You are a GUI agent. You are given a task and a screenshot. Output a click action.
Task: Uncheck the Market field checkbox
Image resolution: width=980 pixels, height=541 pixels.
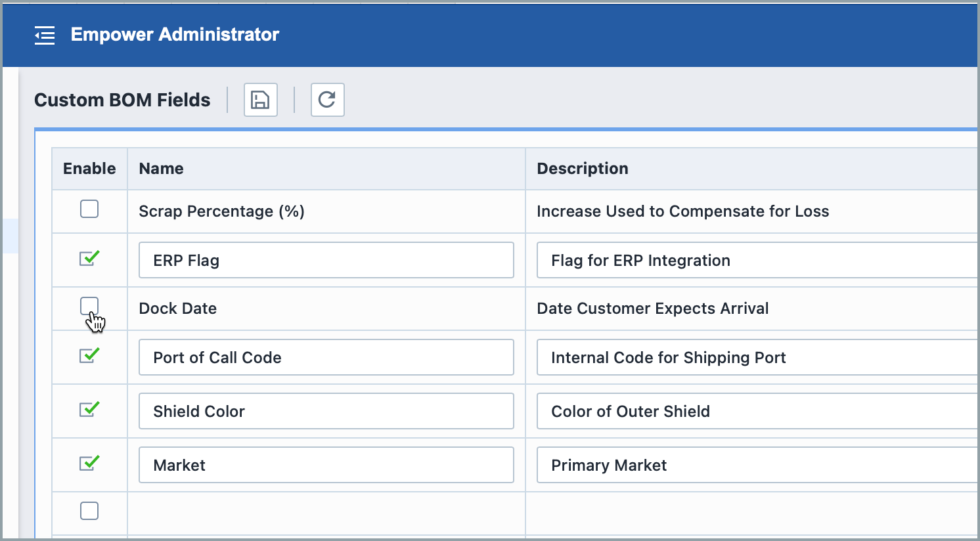pyautogui.click(x=89, y=463)
